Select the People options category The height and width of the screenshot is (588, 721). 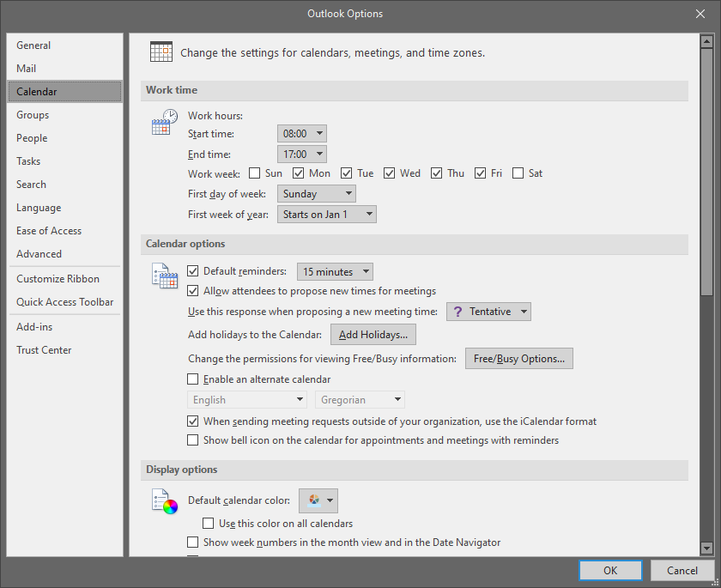(64, 138)
